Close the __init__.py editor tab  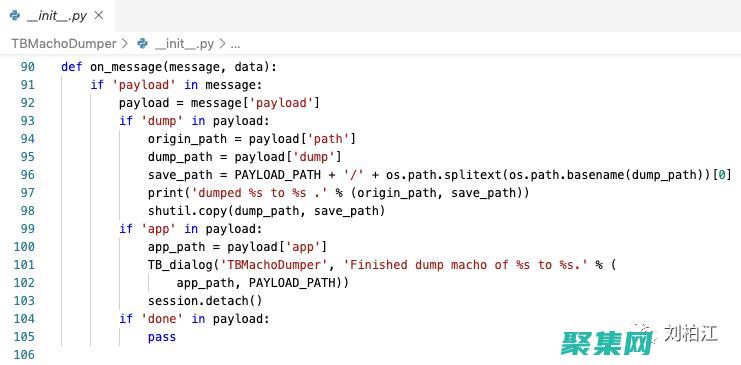99,16
